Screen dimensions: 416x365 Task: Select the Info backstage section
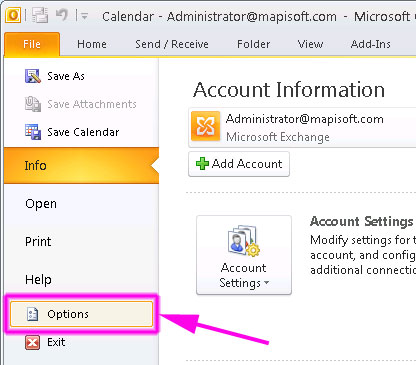coord(81,165)
